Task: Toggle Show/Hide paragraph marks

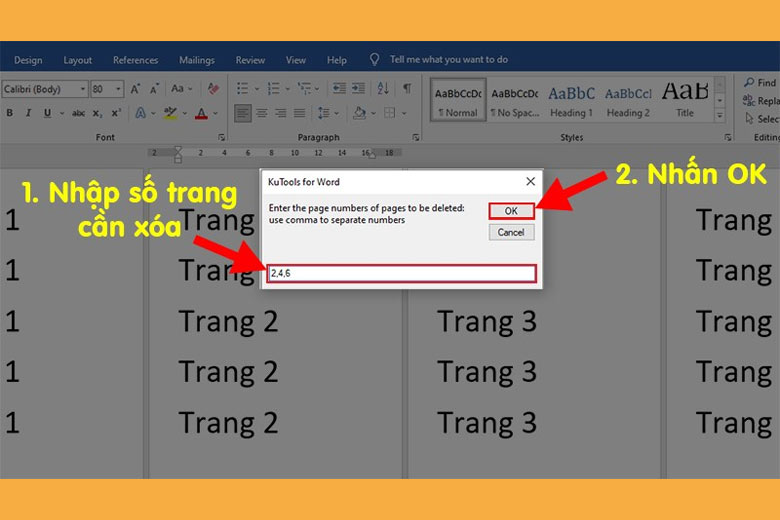Action: (407, 89)
